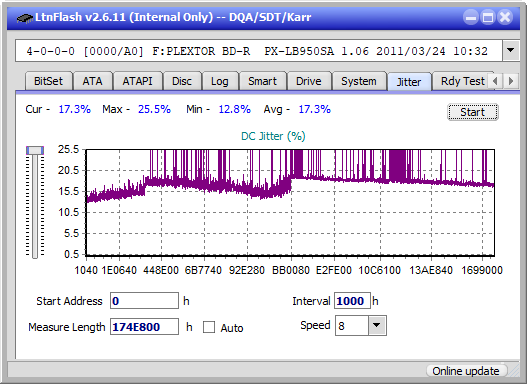Open the Drive tab
527x384 pixels.
309,81
